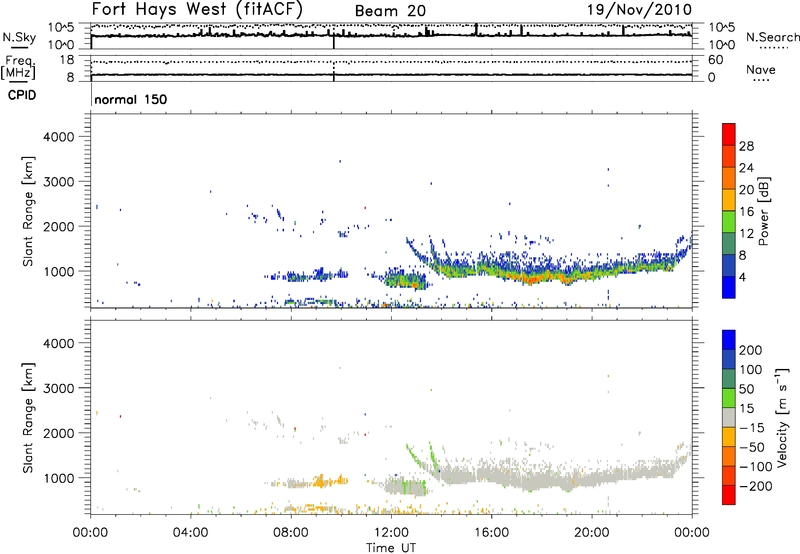Image resolution: width=800 pixels, height=554 pixels.
Task: Click the "CPID" row label
Action: [22, 95]
